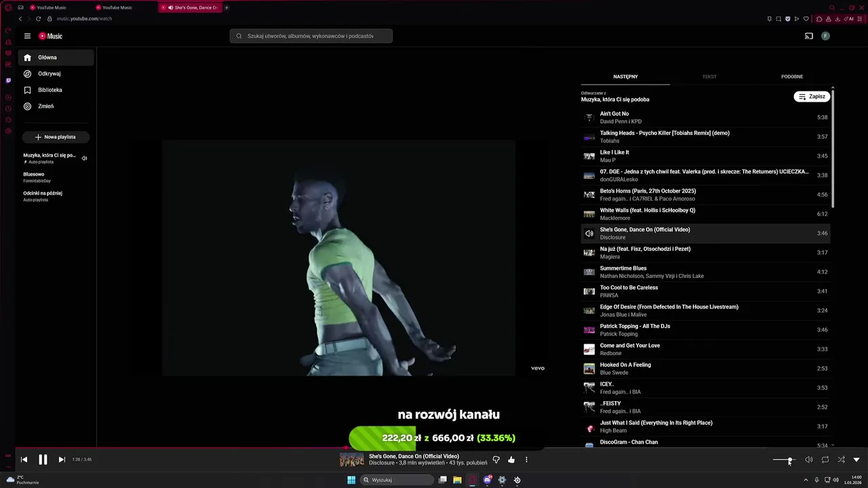Open browser downloads icon
868x488 pixels.
coord(839,19)
